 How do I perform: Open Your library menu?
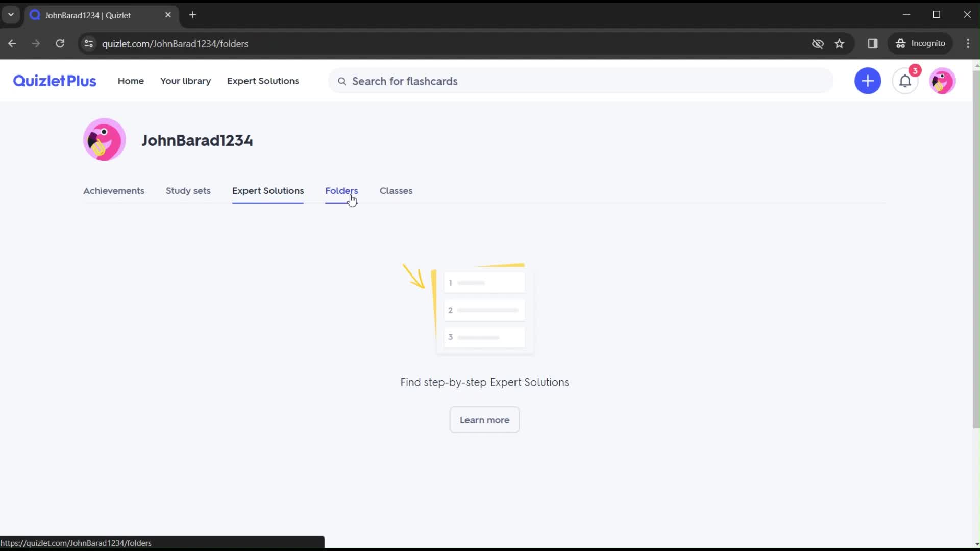(185, 81)
